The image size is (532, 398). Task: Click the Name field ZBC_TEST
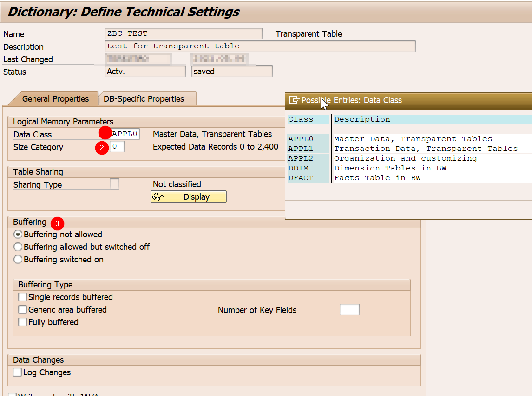point(183,33)
